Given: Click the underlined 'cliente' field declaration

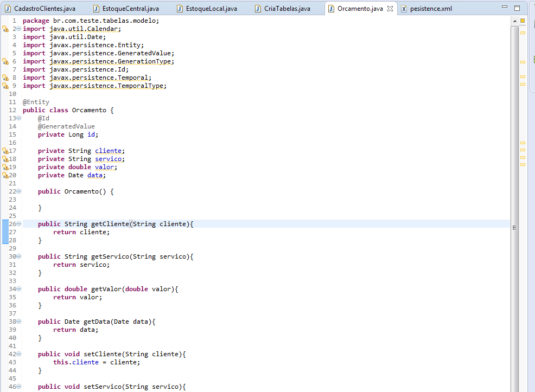Looking at the screenshot, I should tap(108, 151).
